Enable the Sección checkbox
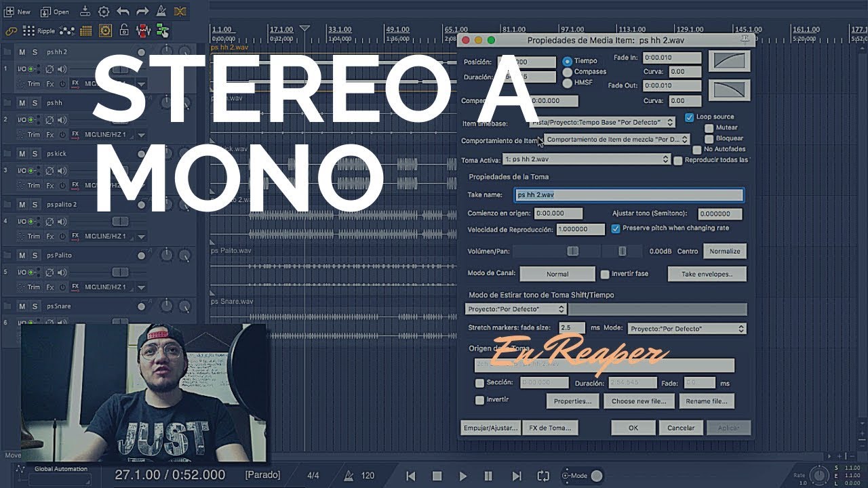The image size is (868, 488). [x=479, y=383]
